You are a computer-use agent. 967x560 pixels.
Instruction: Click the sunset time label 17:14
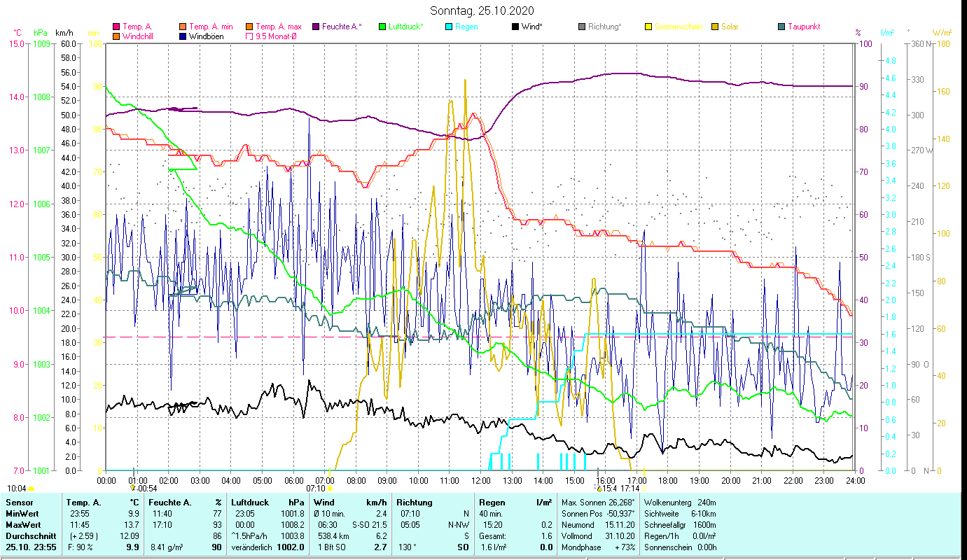click(x=630, y=488)
